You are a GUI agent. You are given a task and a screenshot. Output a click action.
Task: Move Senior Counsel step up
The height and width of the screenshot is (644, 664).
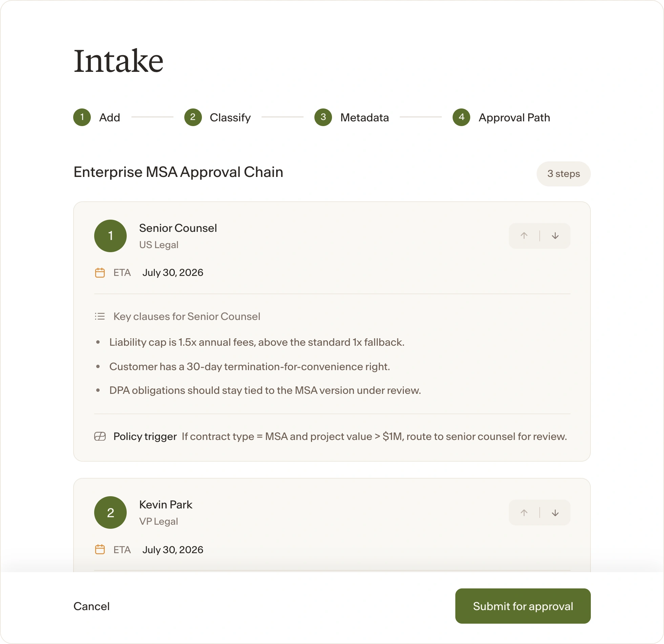pyautogui.click(x=524, y=236)
